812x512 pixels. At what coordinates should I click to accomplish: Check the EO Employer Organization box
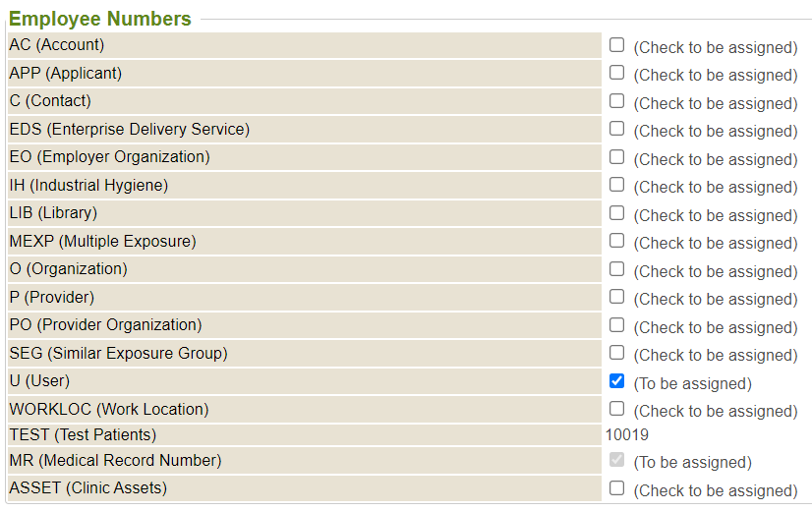click(616, 157)
